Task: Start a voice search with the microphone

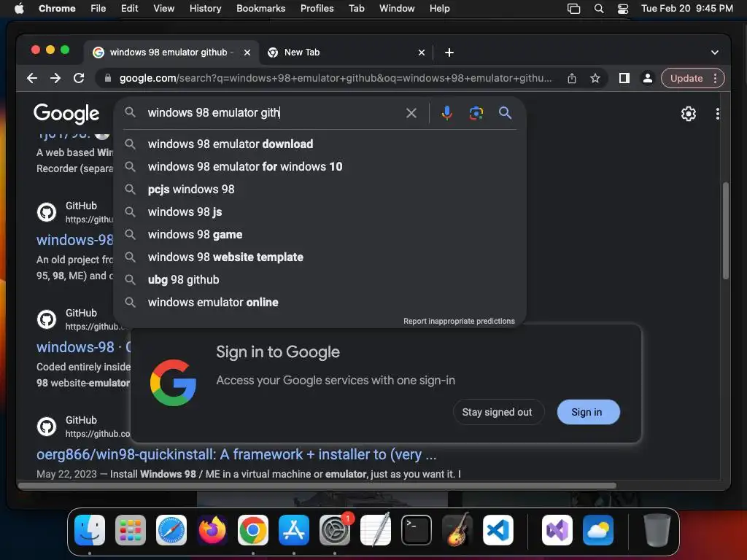Action: coord(447,113)
